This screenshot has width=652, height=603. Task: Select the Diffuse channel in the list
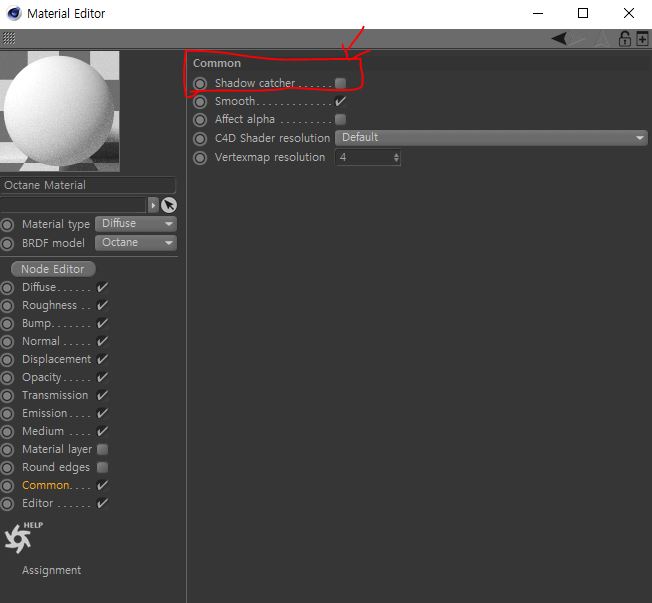coord(39,287)
